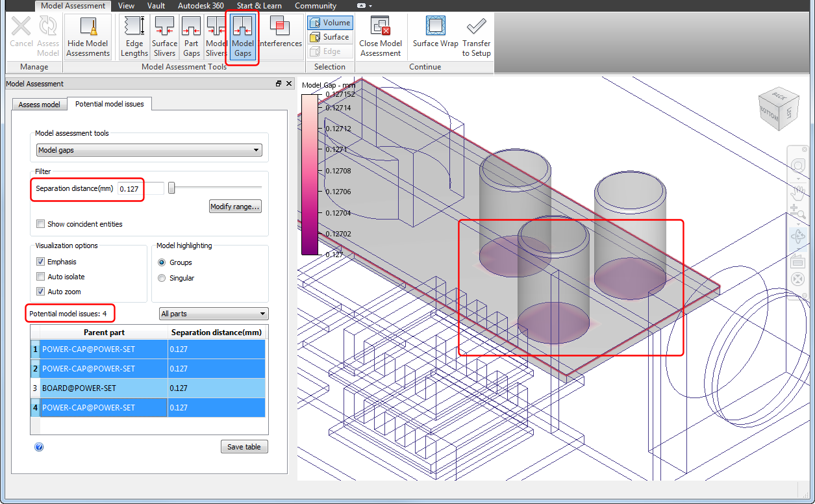Image resolution: width=815 pixels, height=504 pixels.
Task: Click the Look At navigation icon
Action: tap(798, 261)
